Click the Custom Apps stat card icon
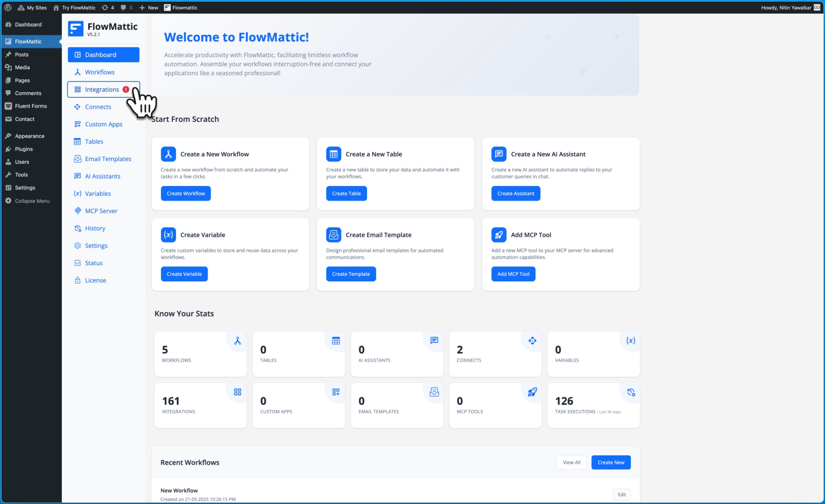 (336, 392)
